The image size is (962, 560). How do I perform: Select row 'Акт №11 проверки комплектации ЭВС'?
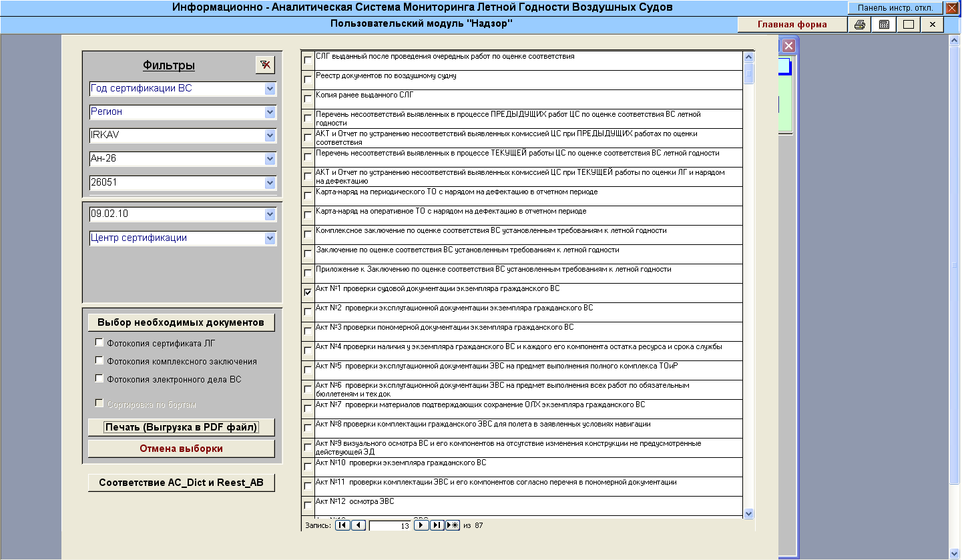528,487
